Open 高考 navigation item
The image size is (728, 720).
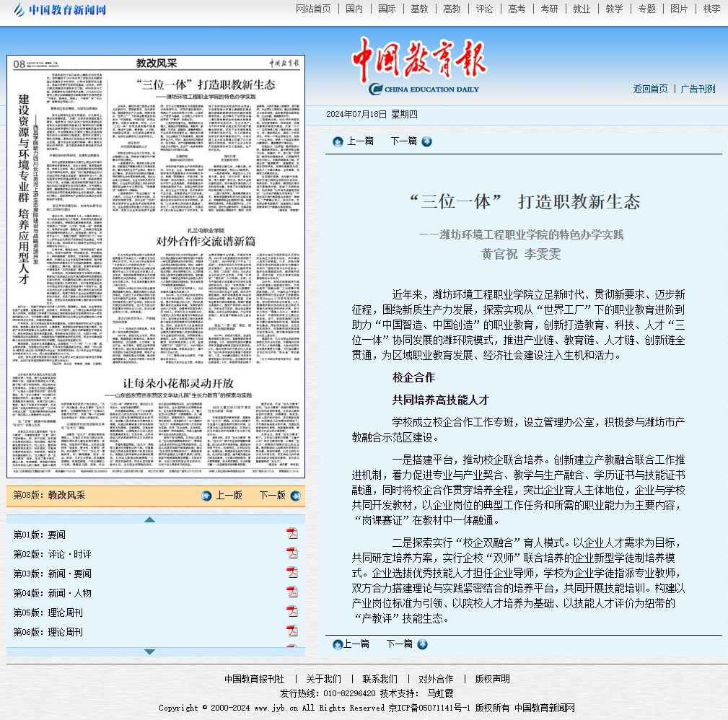tap(517, 9)
